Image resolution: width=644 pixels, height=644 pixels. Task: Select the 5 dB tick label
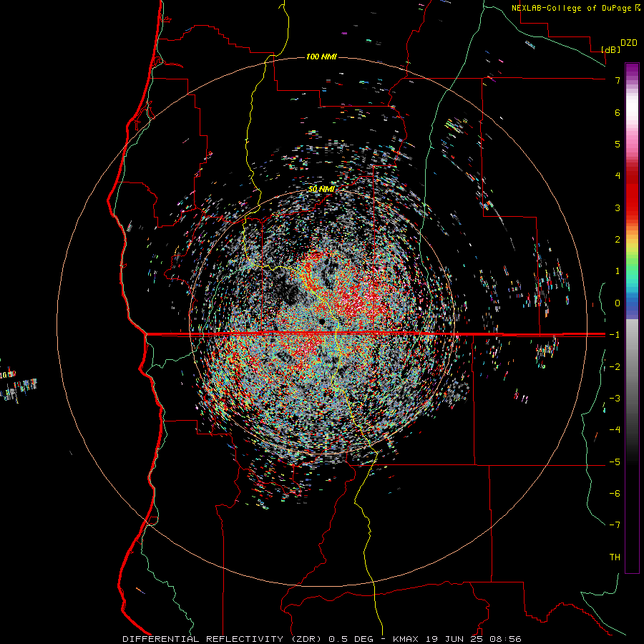[618, 144]
